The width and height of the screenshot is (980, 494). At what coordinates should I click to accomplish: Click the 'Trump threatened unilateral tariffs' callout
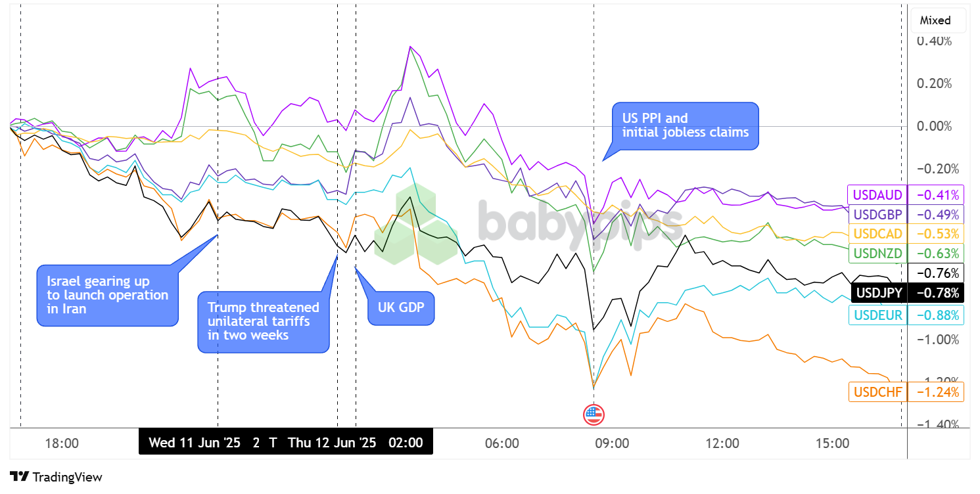point(263,322)
